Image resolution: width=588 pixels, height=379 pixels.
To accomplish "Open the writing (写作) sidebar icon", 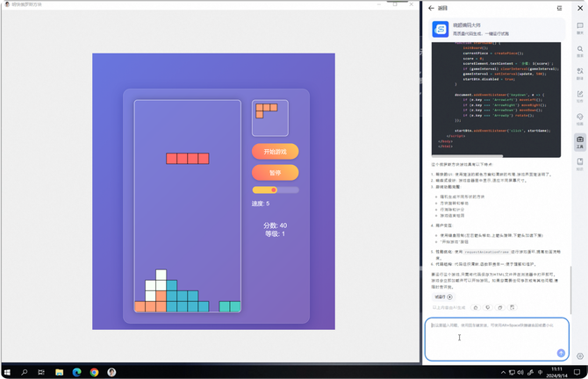I will pos(580,97).
